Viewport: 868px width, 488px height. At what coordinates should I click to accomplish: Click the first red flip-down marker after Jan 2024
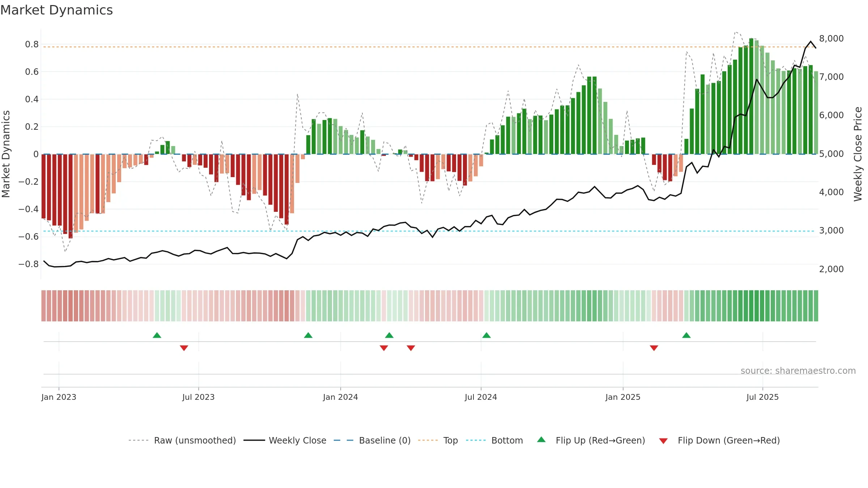384,348
